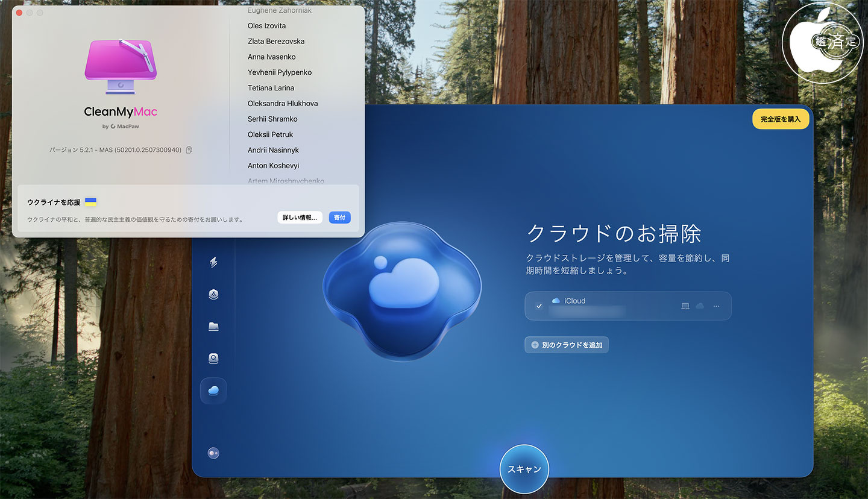Click the Ukraine flag icon
This screenshot has height=499, width=868.
pyautogui.click(x=90, y=202)
